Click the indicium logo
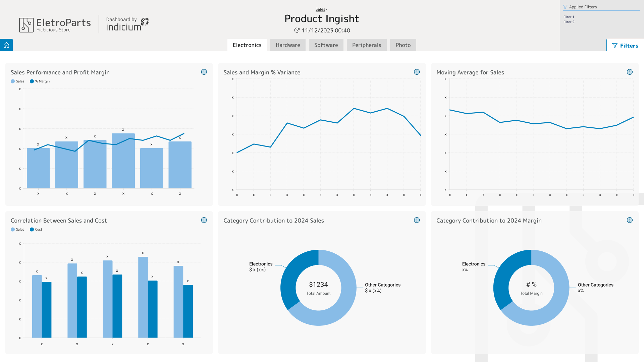This screenshot has height=362, width=644. [x=127, y=24]
